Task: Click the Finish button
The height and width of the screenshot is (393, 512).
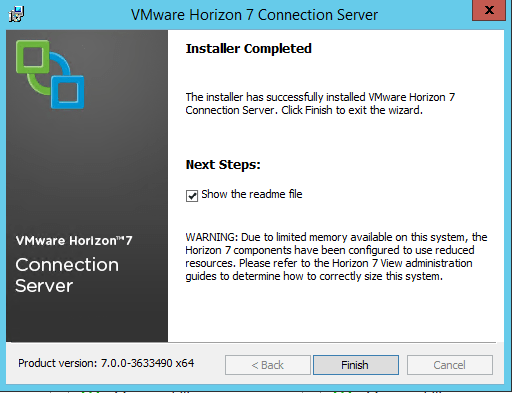Action: click(x=356, y=365)
